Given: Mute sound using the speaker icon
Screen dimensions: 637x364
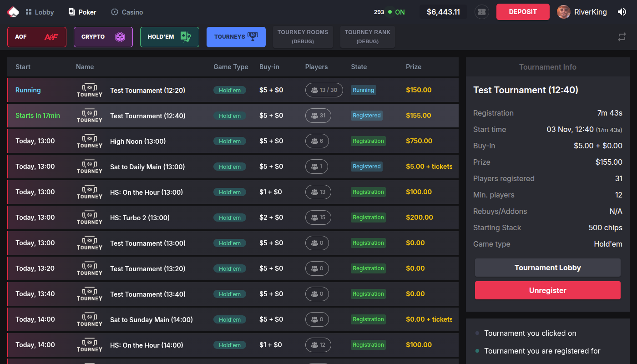Looking at the screenshot, I should pyautogui.click(x=622, y=11).
